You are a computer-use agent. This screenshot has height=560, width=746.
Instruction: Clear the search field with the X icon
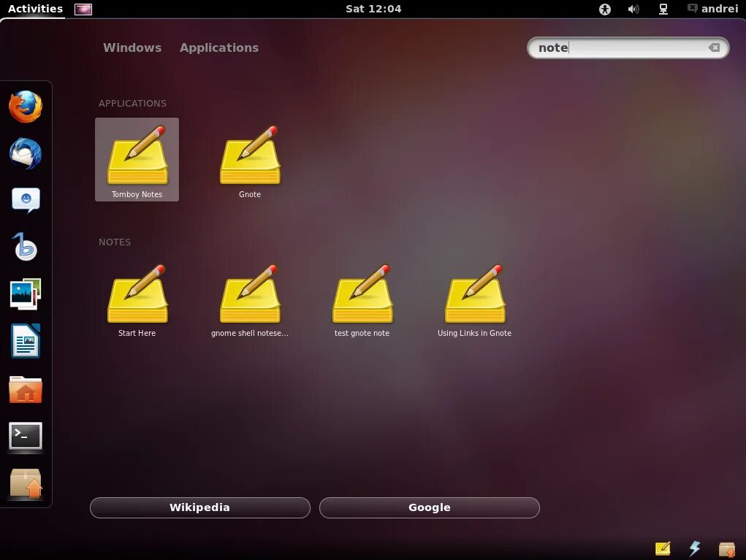coord(713,47)
